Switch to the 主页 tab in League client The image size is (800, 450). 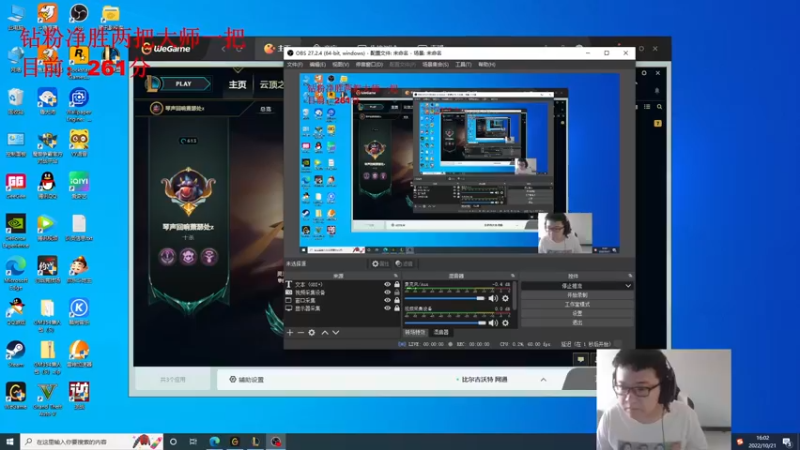[x=237, y=85]
